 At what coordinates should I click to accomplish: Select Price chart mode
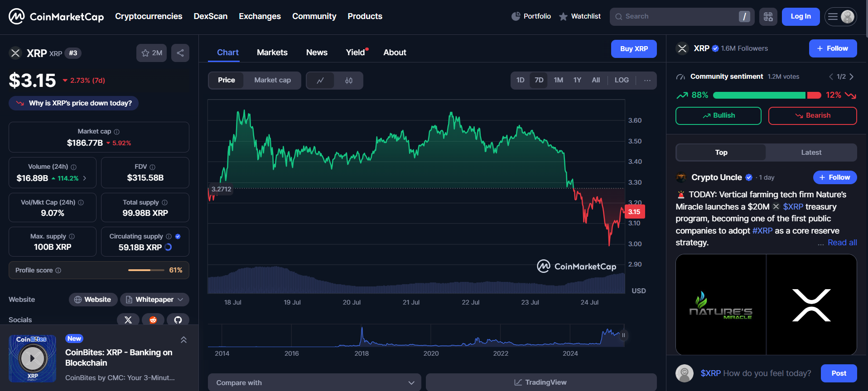click(x=227, y=80)
